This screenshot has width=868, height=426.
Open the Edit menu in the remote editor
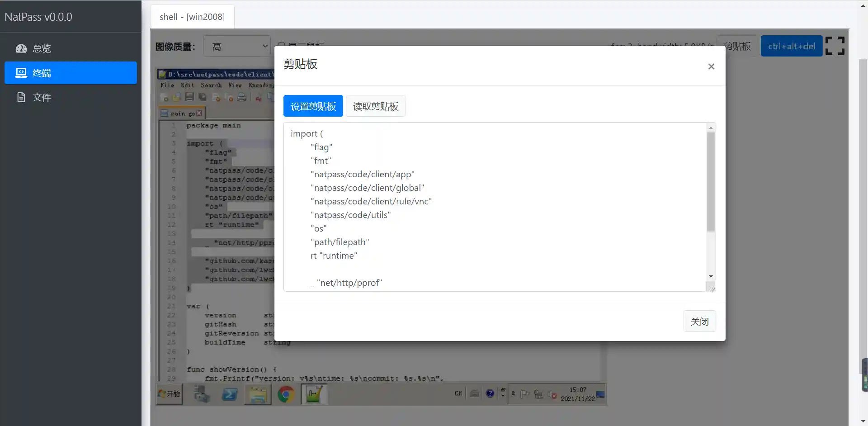(186, 85)
